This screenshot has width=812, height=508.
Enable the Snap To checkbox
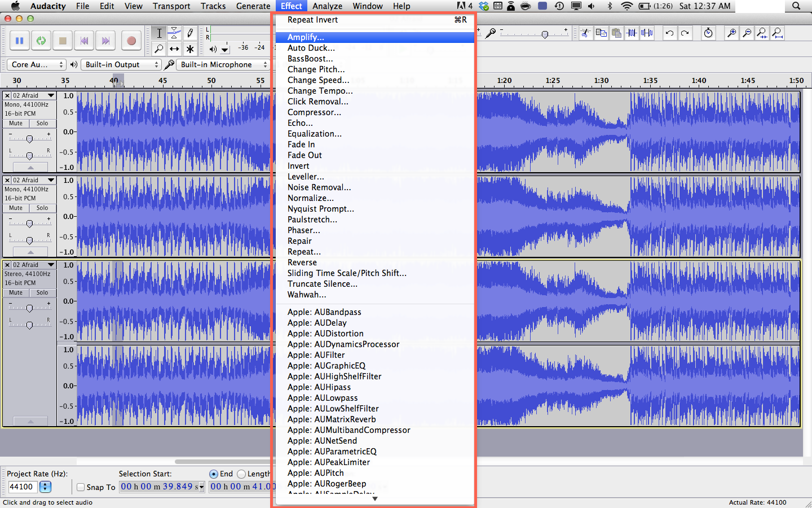point(81,487)
